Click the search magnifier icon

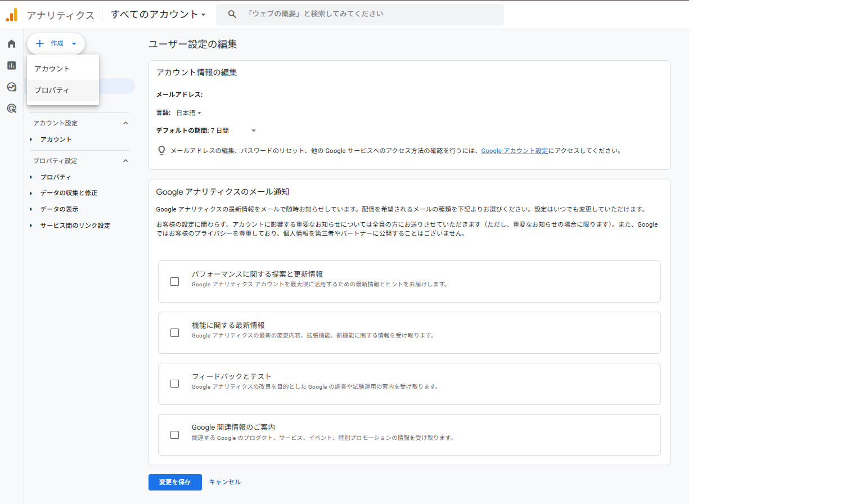pyautogui.click(x=232, y=14)
